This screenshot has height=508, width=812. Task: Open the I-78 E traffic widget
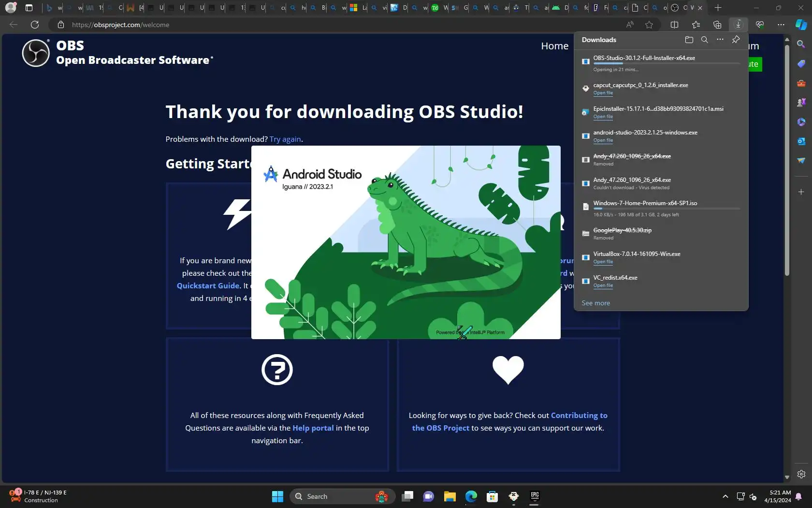[x=39, y=496]
